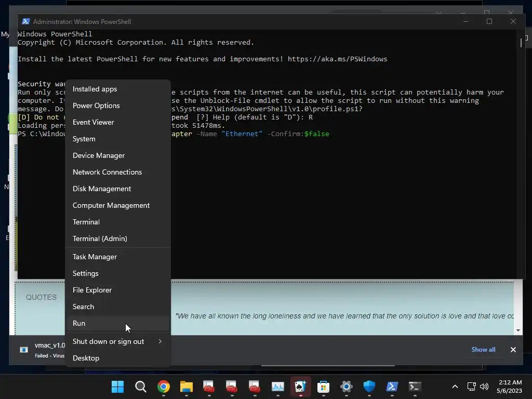Select Desktop at the menu bottom
The height and width of the screenshot is (399, 532).
[x=118, y=358]
